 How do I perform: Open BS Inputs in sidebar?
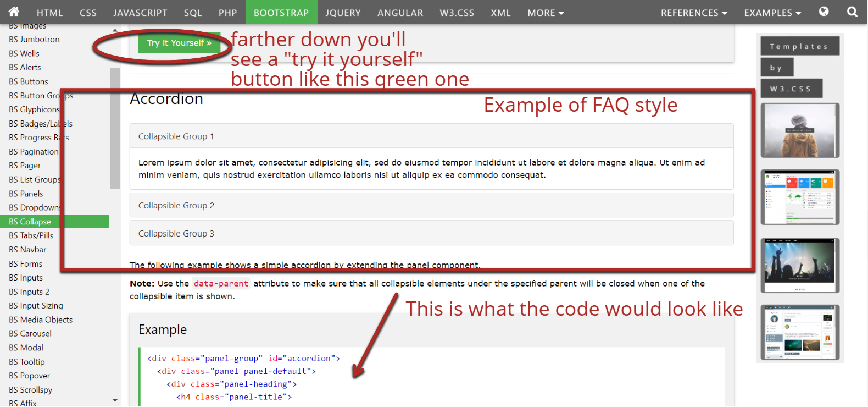(26, 278)
